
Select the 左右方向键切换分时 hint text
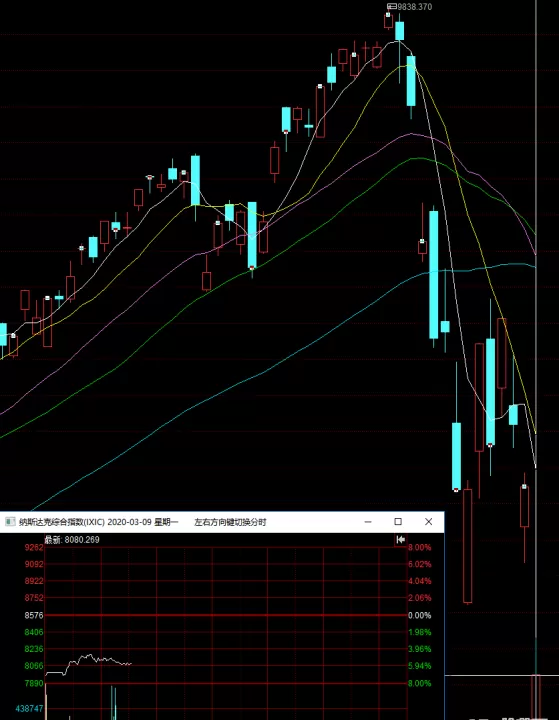coord(230,522)
